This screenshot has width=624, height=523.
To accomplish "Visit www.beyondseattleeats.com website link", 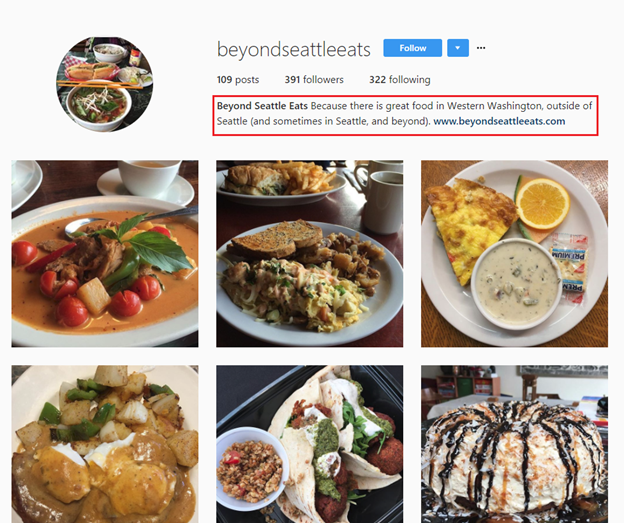I will (499, 121).
